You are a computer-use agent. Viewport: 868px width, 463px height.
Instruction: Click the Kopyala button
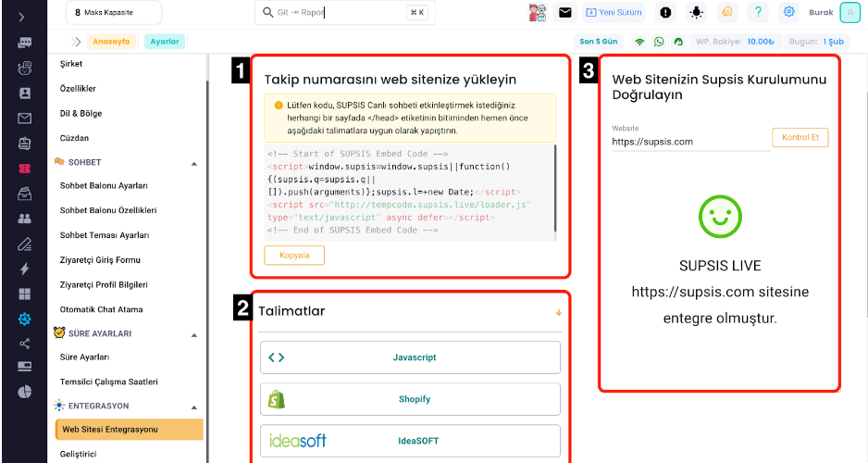click(x=294, y=256)
